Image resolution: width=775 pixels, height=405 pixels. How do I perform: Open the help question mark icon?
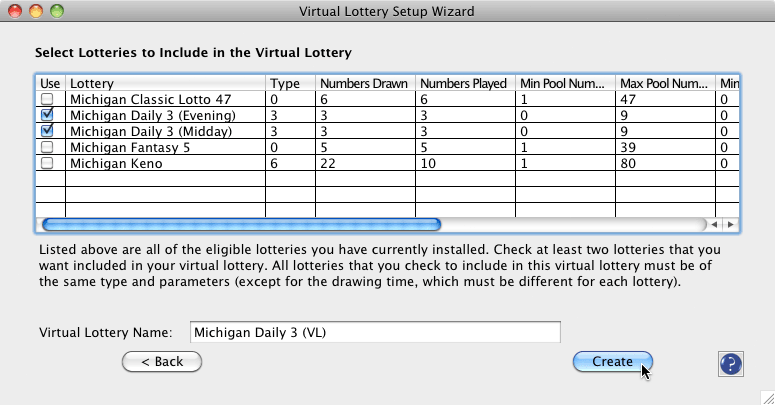(731, 364)
